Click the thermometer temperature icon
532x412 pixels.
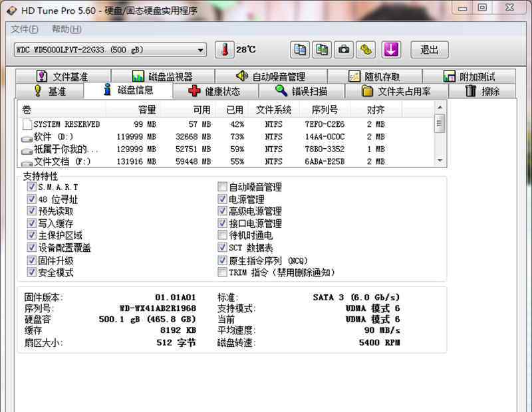(x=225, y=50)
